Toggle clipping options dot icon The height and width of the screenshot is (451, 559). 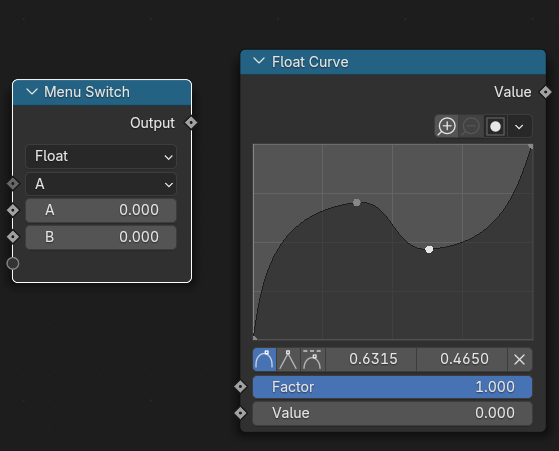pyautogui.click(x=495, y=126)
